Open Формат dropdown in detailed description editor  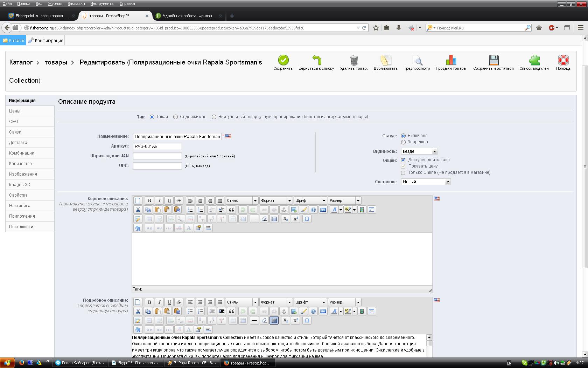(x=276, y=302)
